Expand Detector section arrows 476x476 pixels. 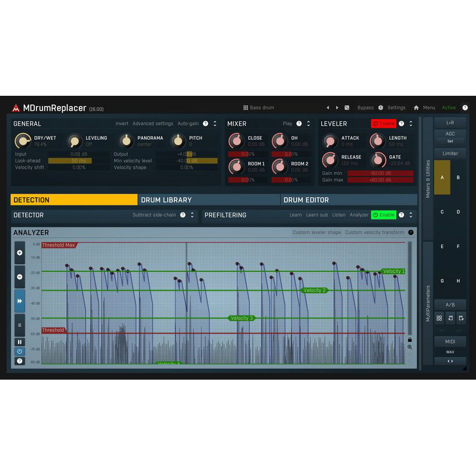coord(192,215)
